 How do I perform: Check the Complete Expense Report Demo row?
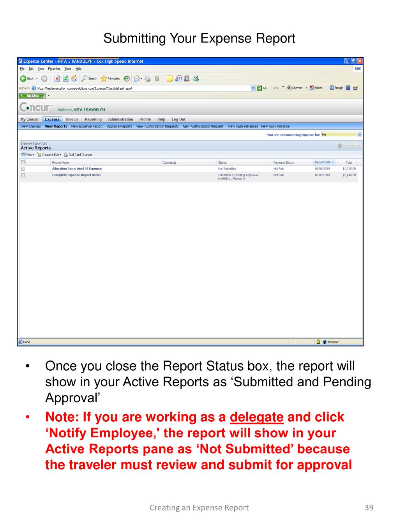click(23, 175)
